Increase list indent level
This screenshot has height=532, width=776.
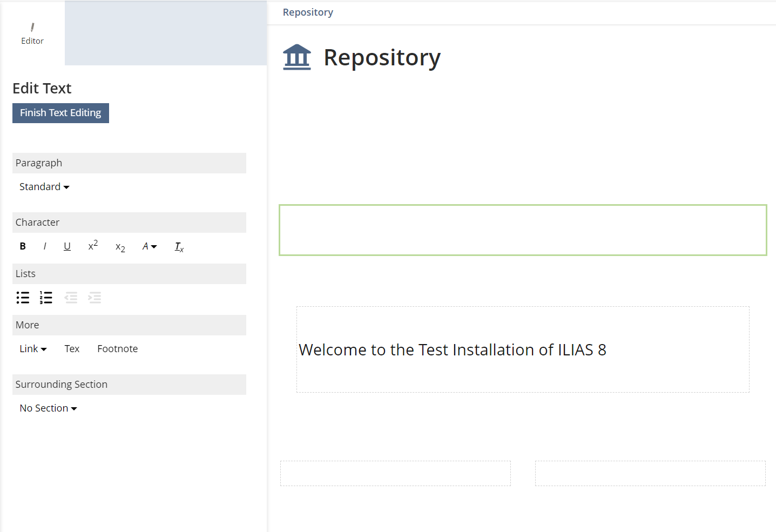95,298
